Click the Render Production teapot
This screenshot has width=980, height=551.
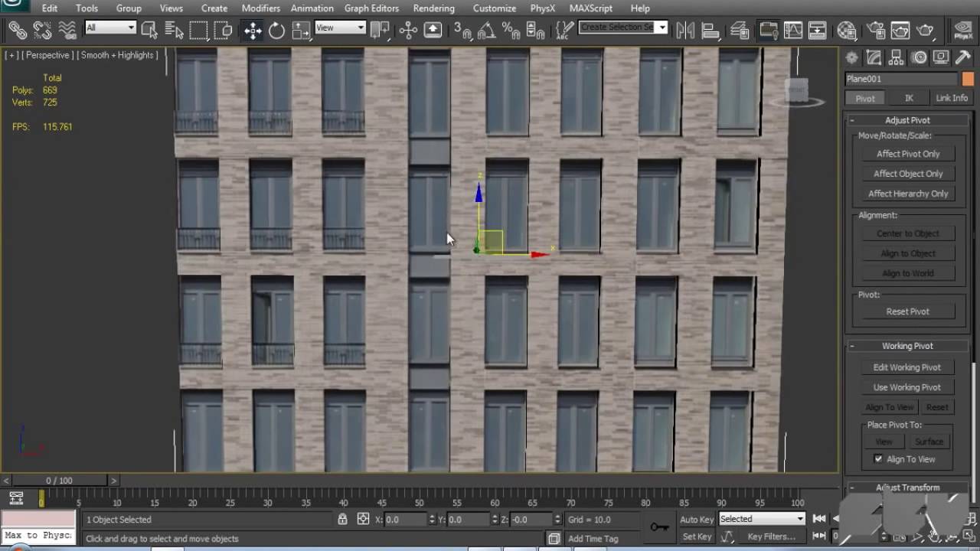pyautogui.click(x=925, y=30)
